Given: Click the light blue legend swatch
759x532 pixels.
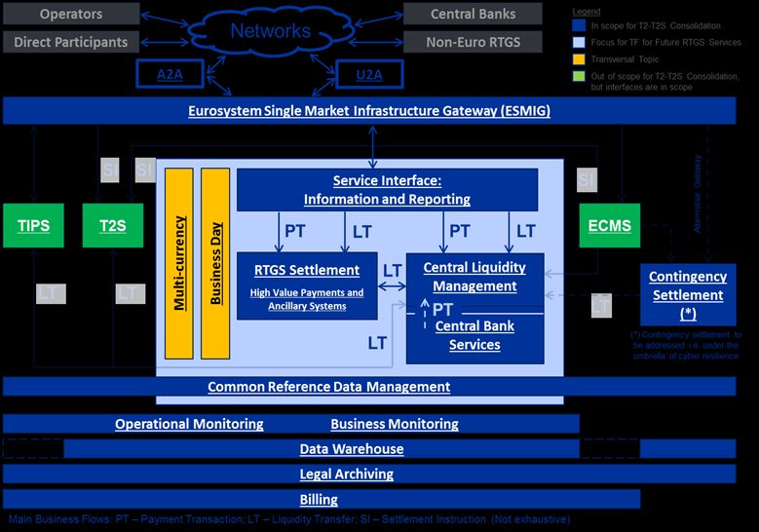Looking at the screenshot, I should point(579,42).
